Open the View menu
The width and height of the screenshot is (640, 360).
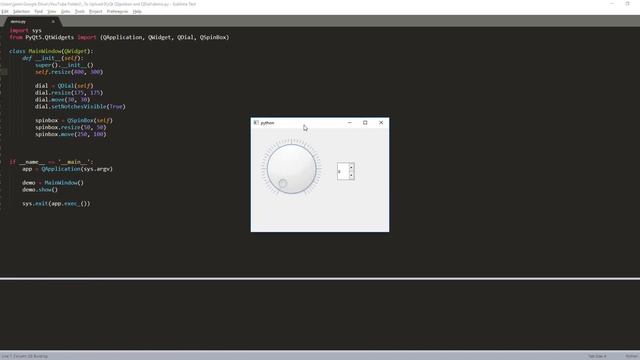(x=52, y=11)
